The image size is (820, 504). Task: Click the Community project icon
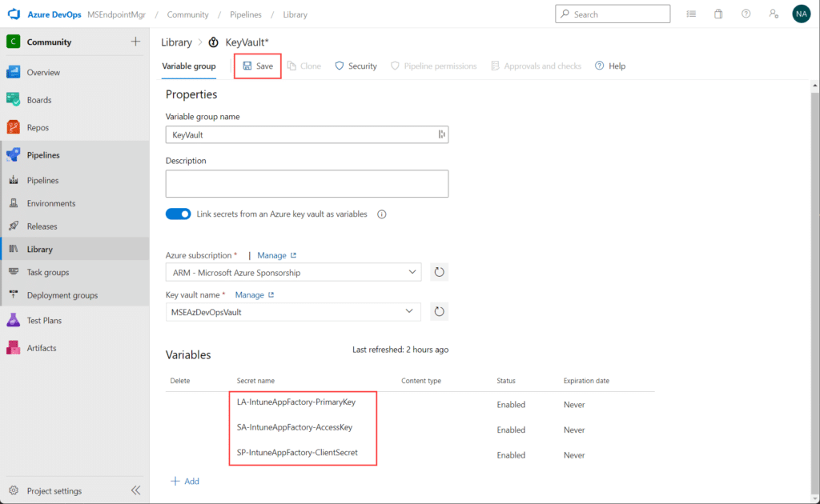coord(13,42)
